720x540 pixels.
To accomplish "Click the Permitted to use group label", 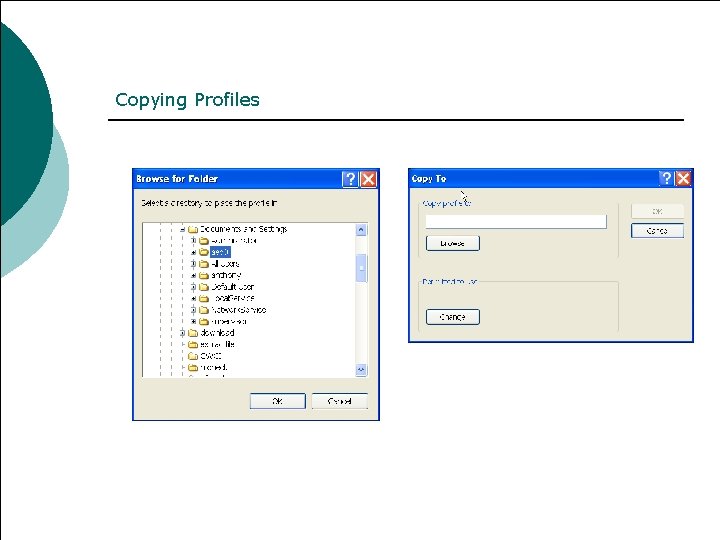I will [x=450, y=281].
